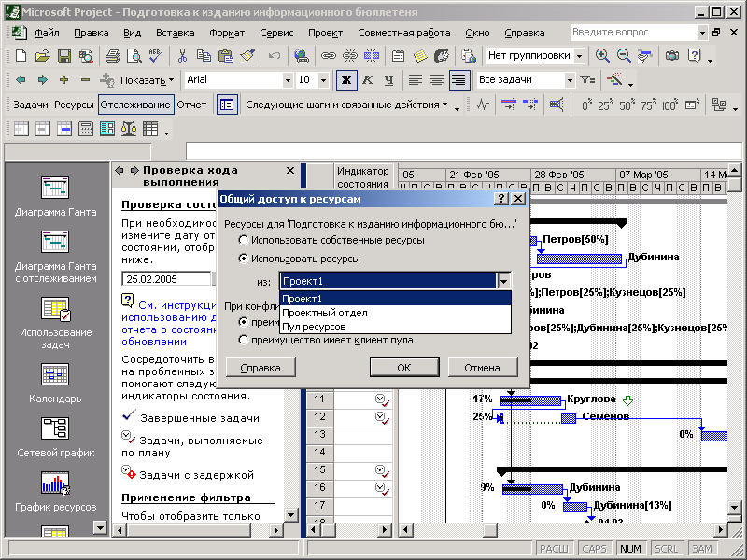Insert hyperlink globe icon

point(301,56)
